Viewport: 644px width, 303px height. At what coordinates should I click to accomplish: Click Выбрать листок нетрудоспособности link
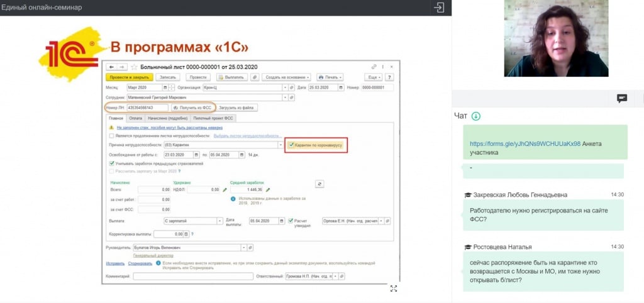248,136
